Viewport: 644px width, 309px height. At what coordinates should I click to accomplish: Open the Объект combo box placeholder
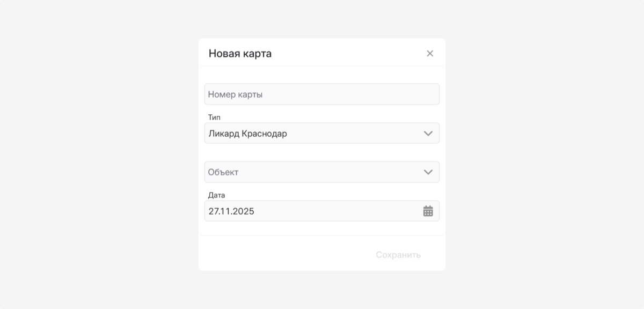click(x=223, y=172)
